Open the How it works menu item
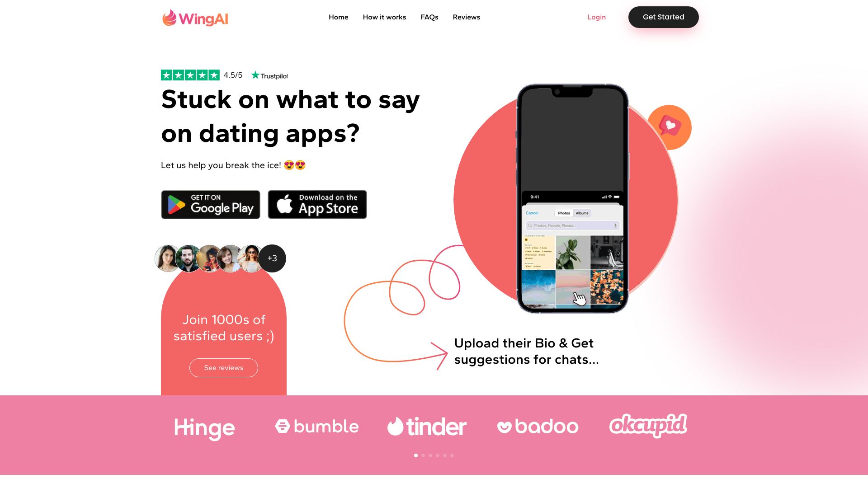Image resolution: width=868 pixels, height=488 pixels. point(384,17)
